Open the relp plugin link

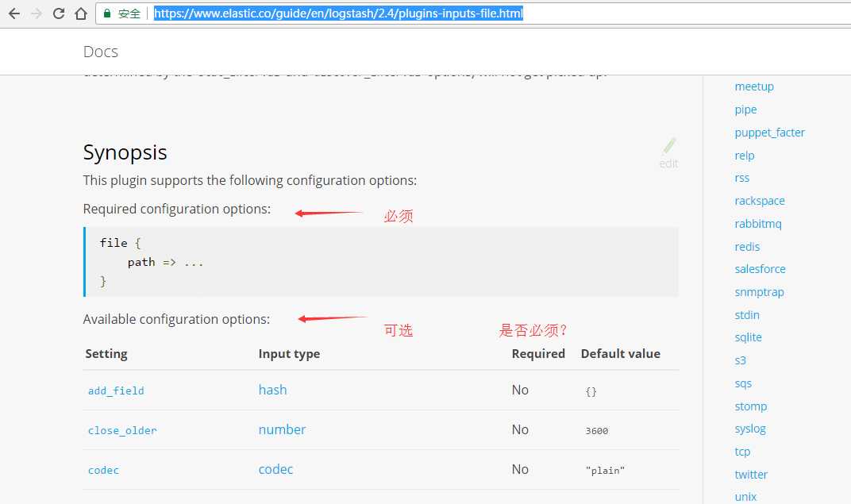[744, 156]
